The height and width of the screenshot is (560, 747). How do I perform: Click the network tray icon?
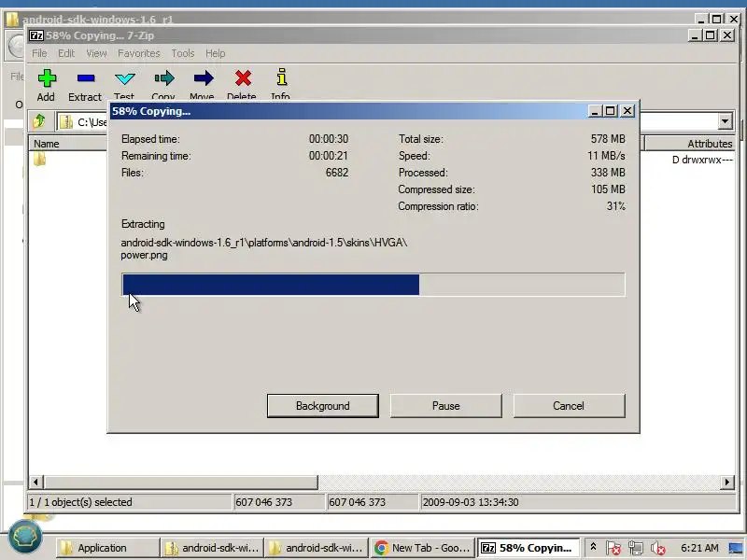pyautogui.click(x=635, y=548)
